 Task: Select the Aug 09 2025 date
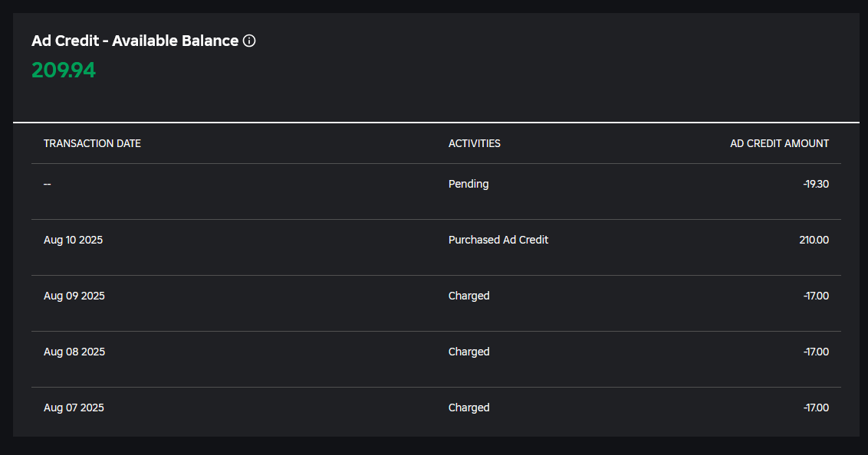coord(74,296)
